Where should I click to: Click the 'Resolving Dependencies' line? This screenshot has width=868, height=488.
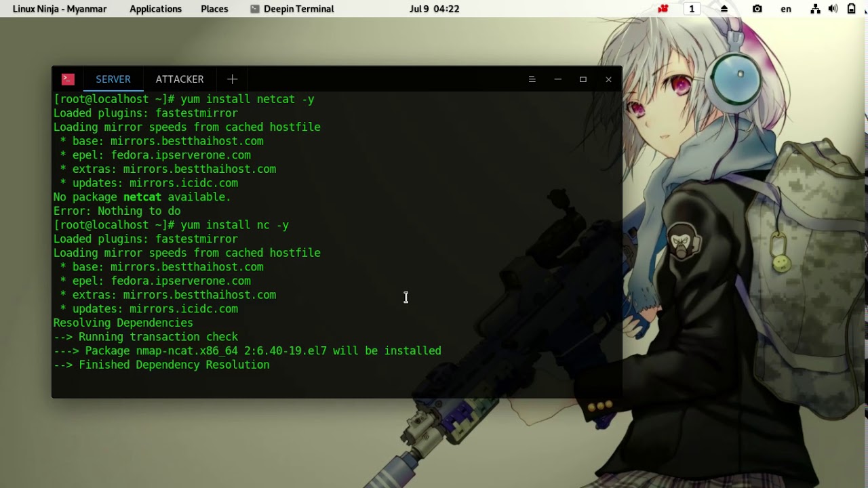123,323
